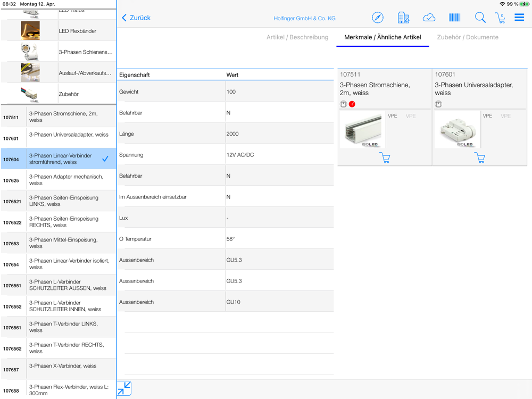
Task: Collapse view with the shrink arrows icon
Action: point(124,388)
